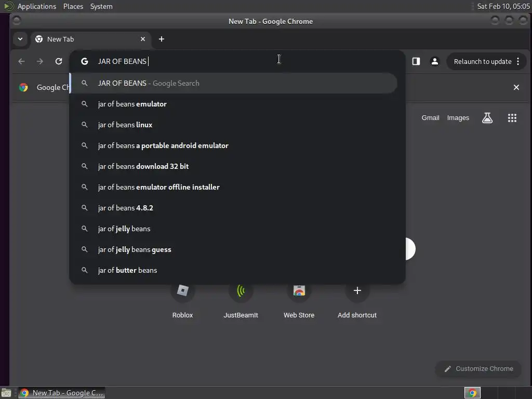The height and width of the screenshot is (399, 532).
Task: Click Chrome workspace thumbnail in bottom panel
Action: (472, 393)
